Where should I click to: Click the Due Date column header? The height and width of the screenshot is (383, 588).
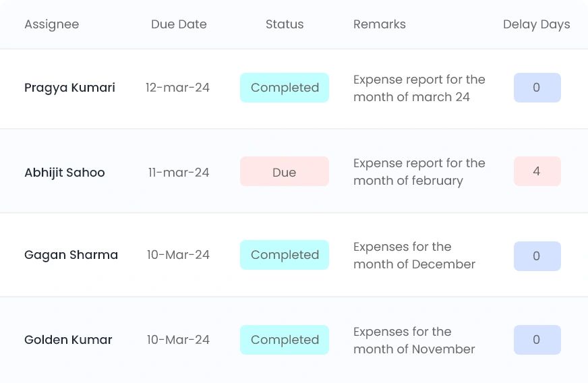click(x=179, y=24)
